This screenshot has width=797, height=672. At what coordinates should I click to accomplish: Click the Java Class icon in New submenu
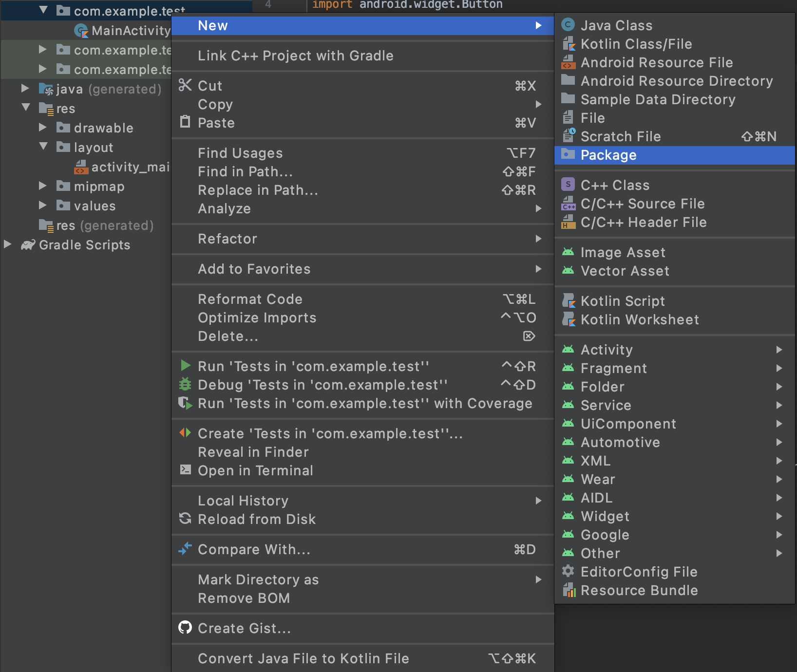coord(568,25)
